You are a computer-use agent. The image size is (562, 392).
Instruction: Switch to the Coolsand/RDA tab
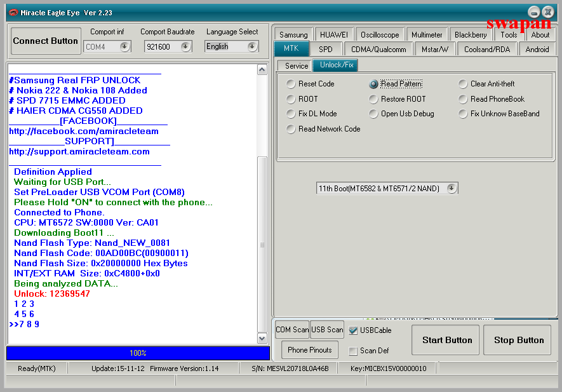[x=487, y=49]
